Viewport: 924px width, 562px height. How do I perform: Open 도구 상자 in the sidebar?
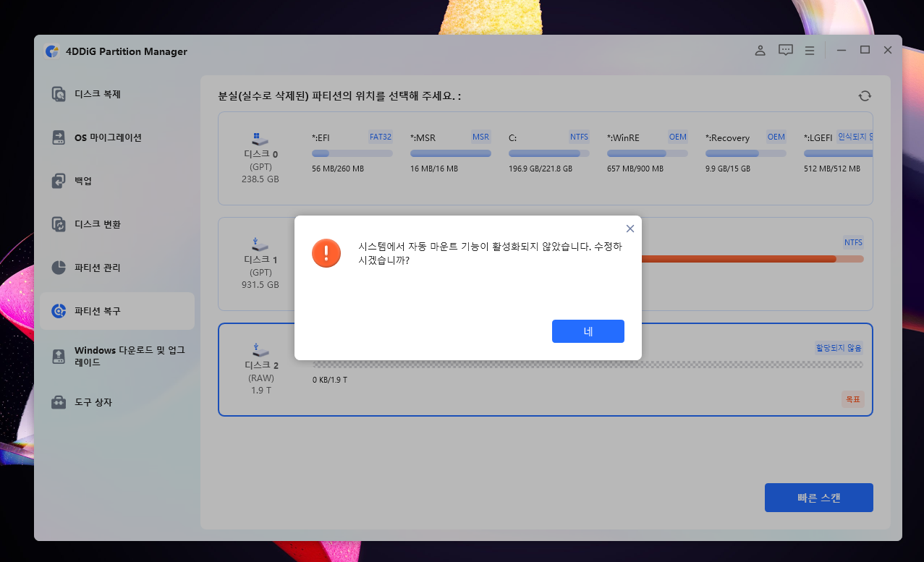[x=117, y=402]
